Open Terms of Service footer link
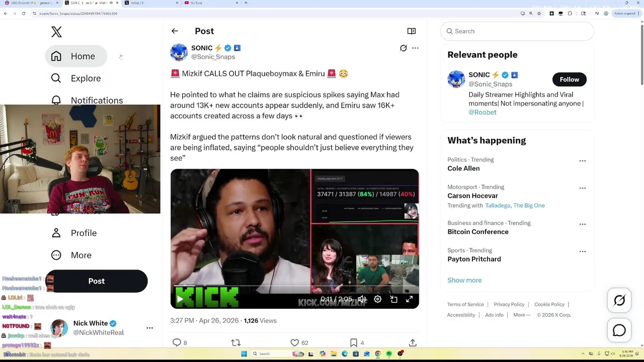The height and width of the screenshot is (362, 644). click(x=465, y=305)
